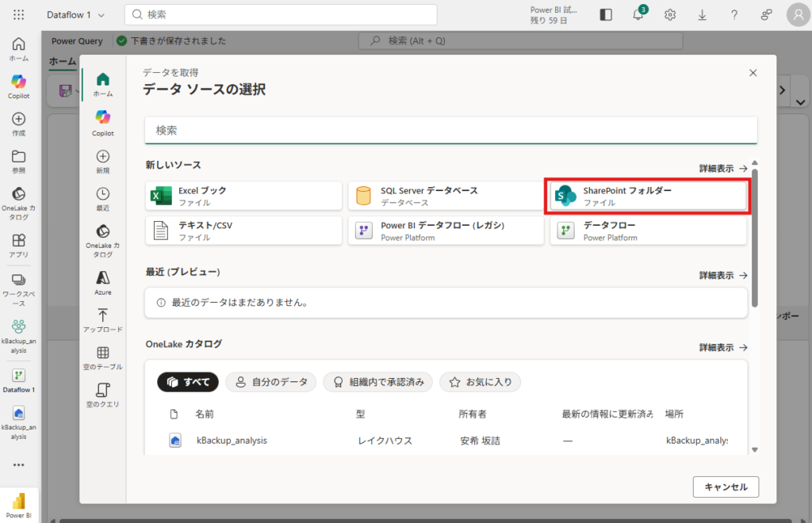
Task: Select Azure in the dialog sidebar
Action: coord(103,282)
